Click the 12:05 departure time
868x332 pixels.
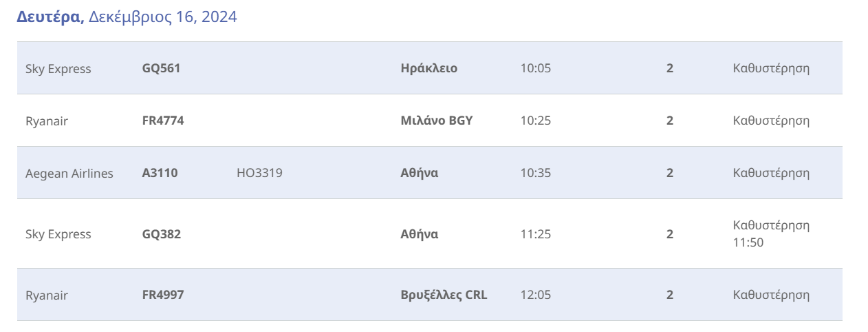pos(535,295)
